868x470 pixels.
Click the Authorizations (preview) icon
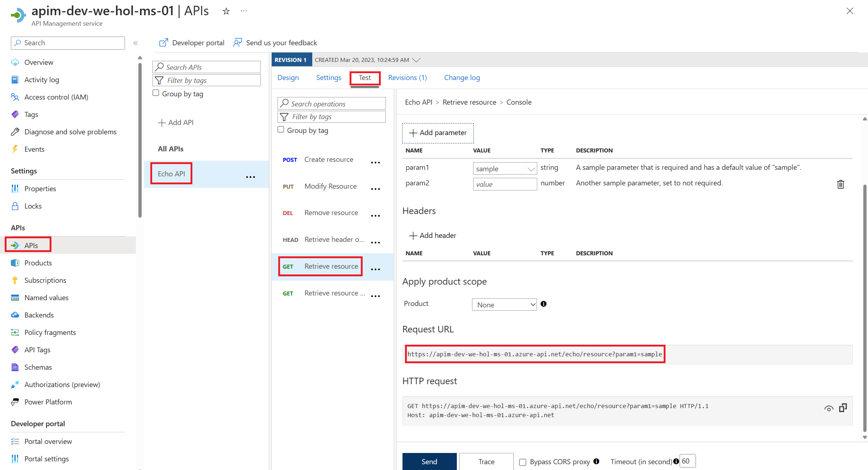click(15, 385)
